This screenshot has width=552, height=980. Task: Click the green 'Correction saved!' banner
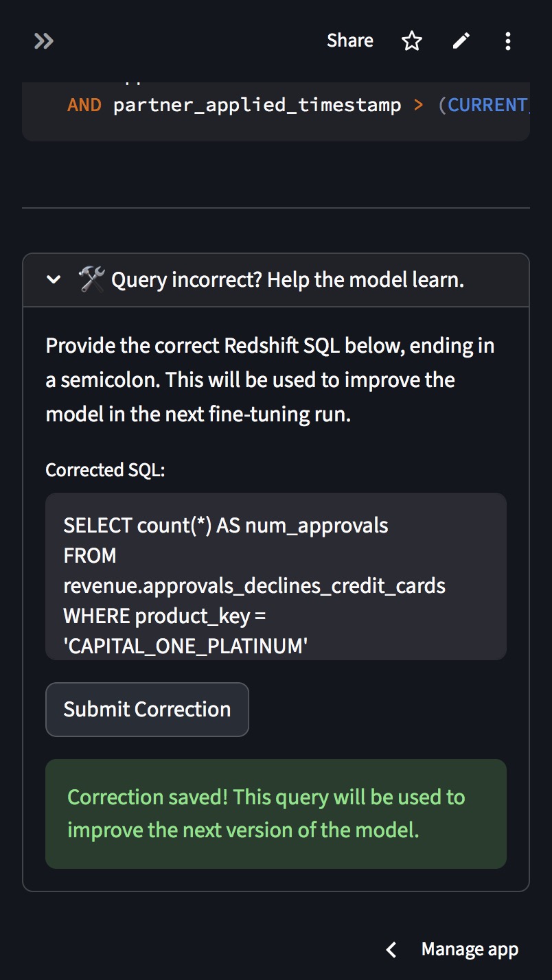pos(275,813)
